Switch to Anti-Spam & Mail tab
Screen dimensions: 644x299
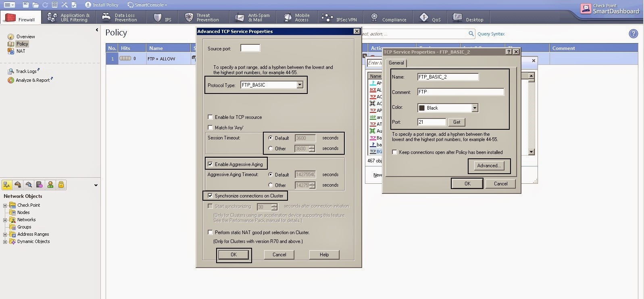[253, 17]
